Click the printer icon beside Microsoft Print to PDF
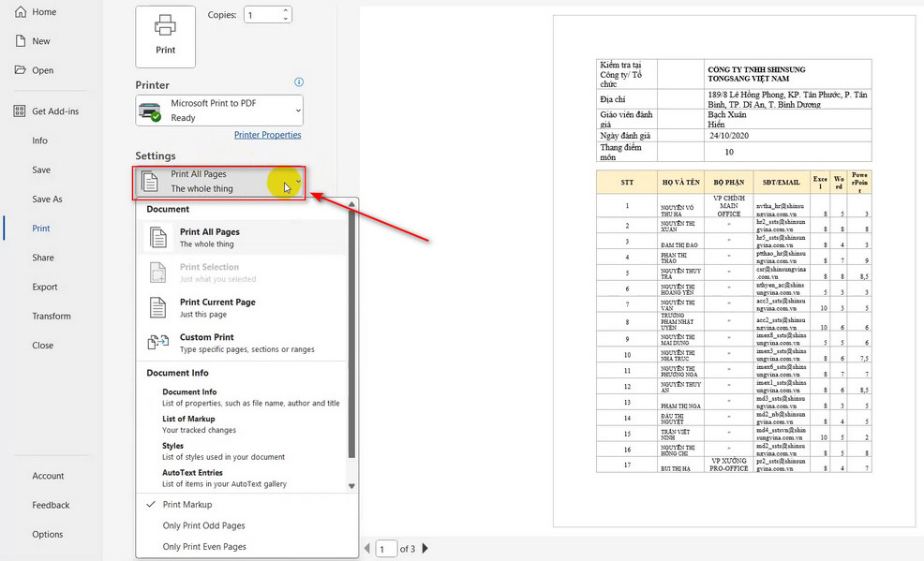Viewport: 924px width, 561px height. (x=151, y=110)
